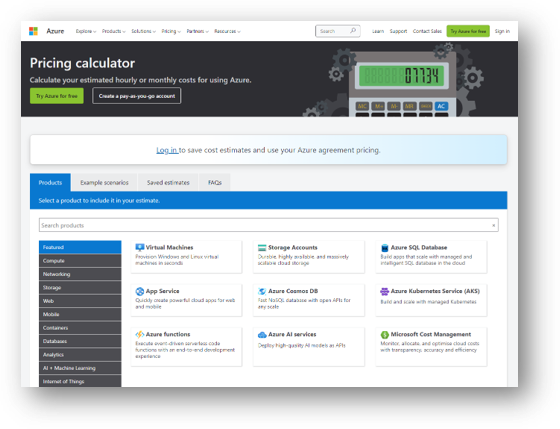Click the Azure Cosmos DB icon
This screenshot has width=560, height=429.
(x=262, y=291)
